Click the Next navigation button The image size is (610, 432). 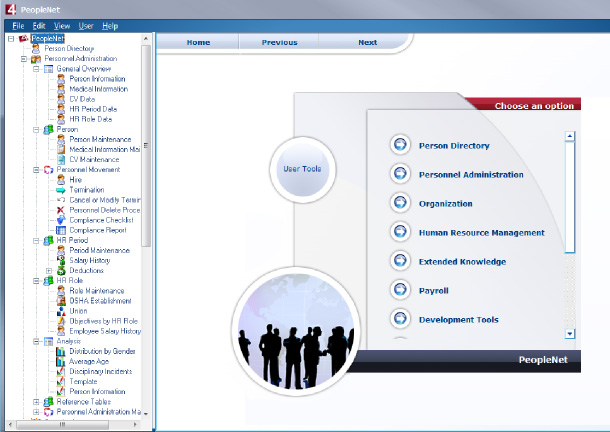click(x=367, y=42)
